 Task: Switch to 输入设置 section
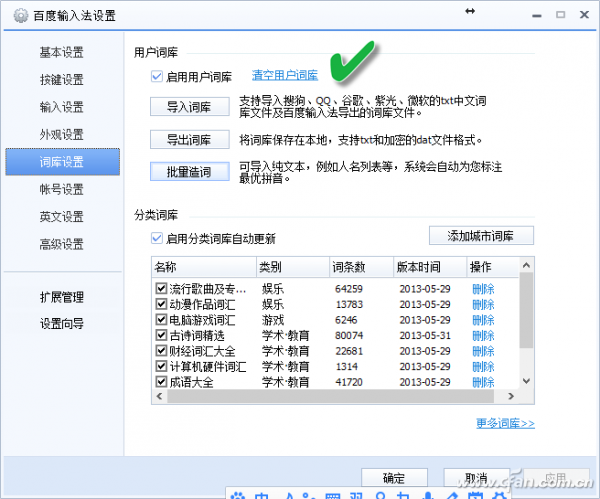click(x=62, y=107)
